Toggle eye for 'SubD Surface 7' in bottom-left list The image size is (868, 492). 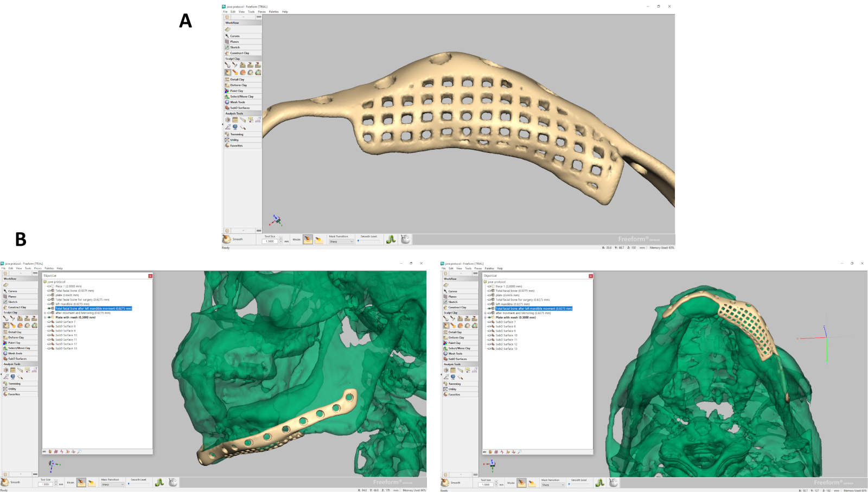point(49,322)
